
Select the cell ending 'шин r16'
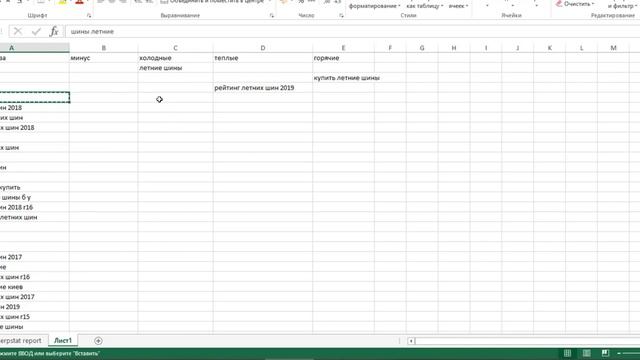[x=34, y=277]
